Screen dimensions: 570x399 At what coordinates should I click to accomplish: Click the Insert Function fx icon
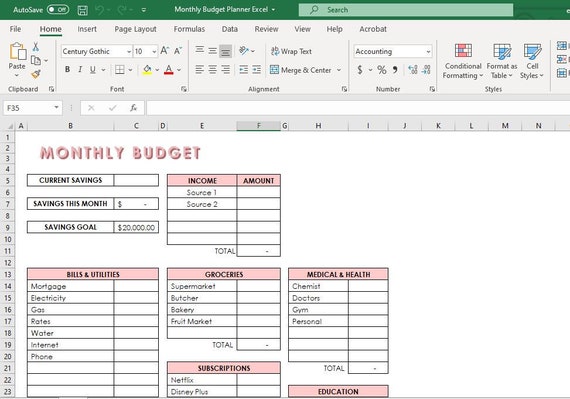133,108
